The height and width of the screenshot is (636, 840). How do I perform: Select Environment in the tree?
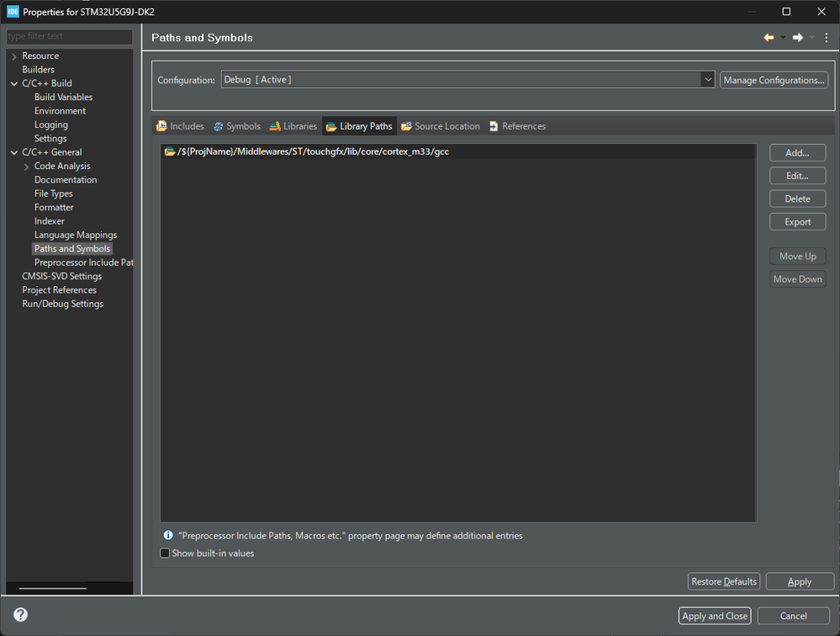(x=60, y=111)
